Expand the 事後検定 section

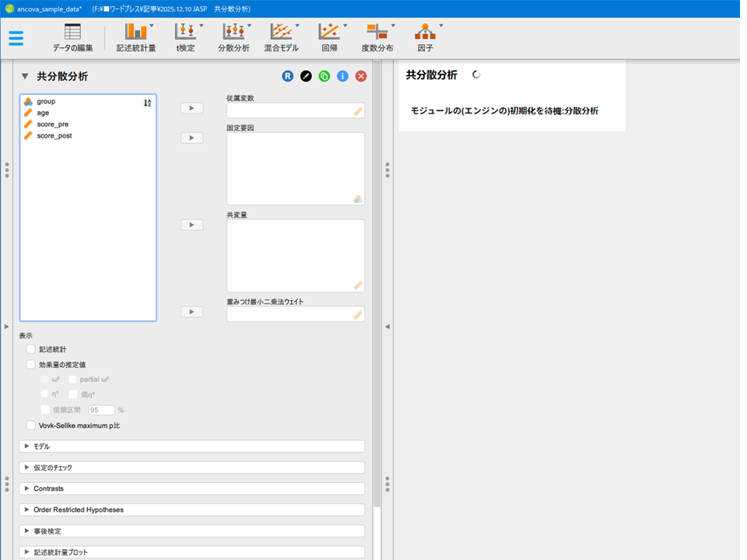coord(191,531)
